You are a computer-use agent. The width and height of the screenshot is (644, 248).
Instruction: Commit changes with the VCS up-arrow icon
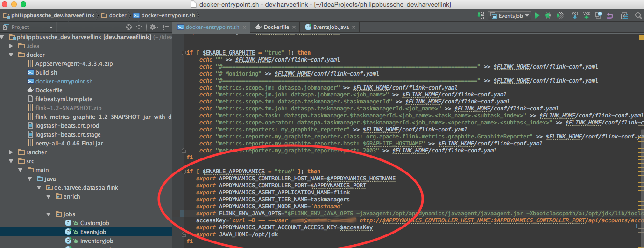click(587, 16)
